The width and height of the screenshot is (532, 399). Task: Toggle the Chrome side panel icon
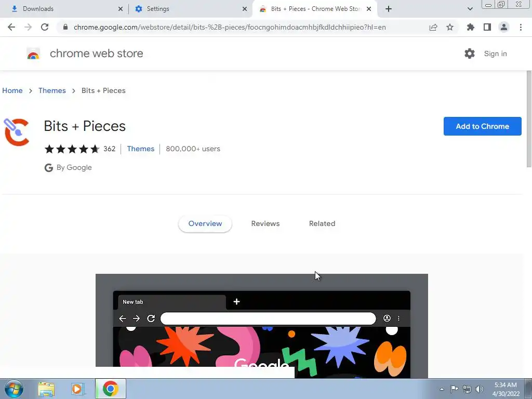(487, 27)
